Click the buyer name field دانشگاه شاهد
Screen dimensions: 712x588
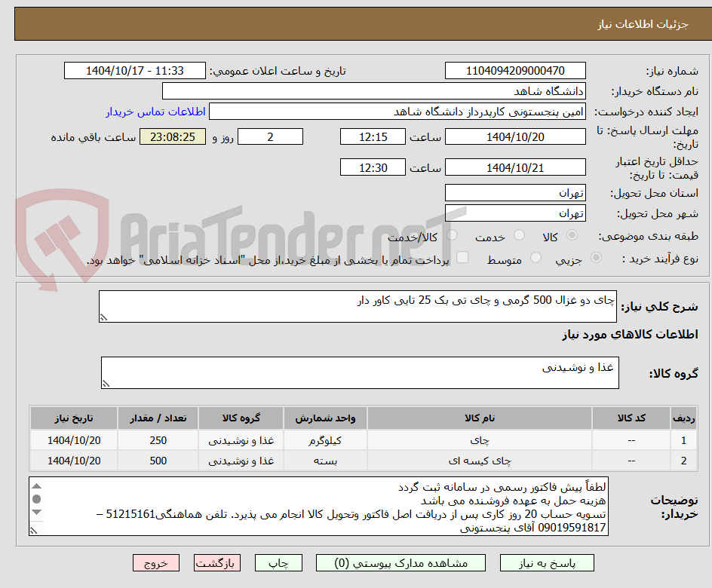click(373, 91)
